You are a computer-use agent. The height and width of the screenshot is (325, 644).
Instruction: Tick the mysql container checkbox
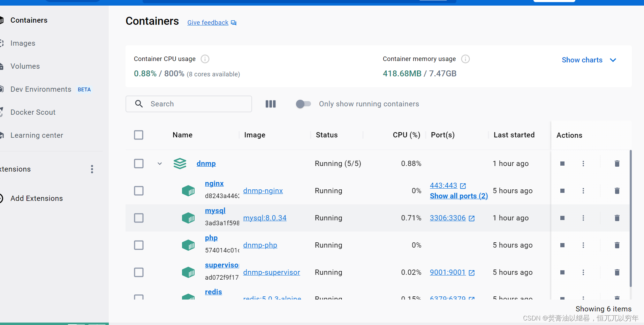click(x=139, y=218)
